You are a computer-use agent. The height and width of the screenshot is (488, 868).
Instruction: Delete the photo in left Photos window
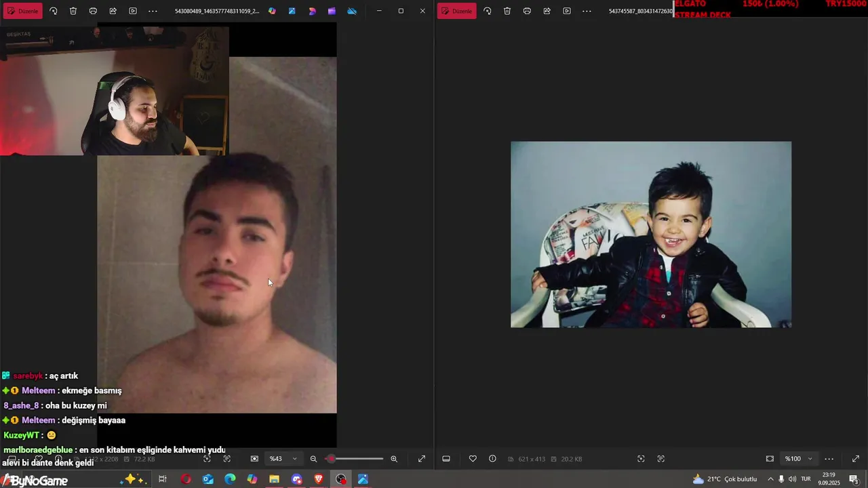pyautogui.click(x=73, y=11)
